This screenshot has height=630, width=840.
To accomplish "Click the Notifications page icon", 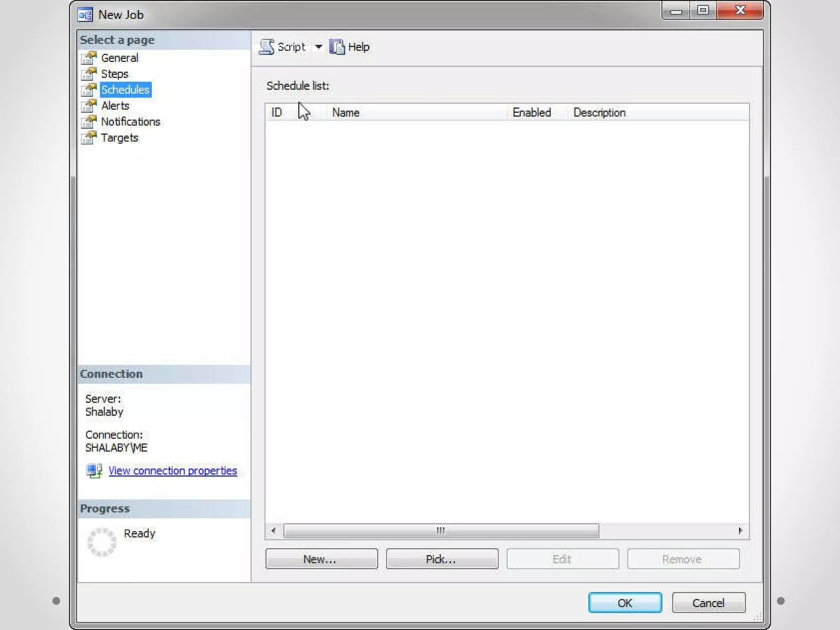I will point(89,122).
